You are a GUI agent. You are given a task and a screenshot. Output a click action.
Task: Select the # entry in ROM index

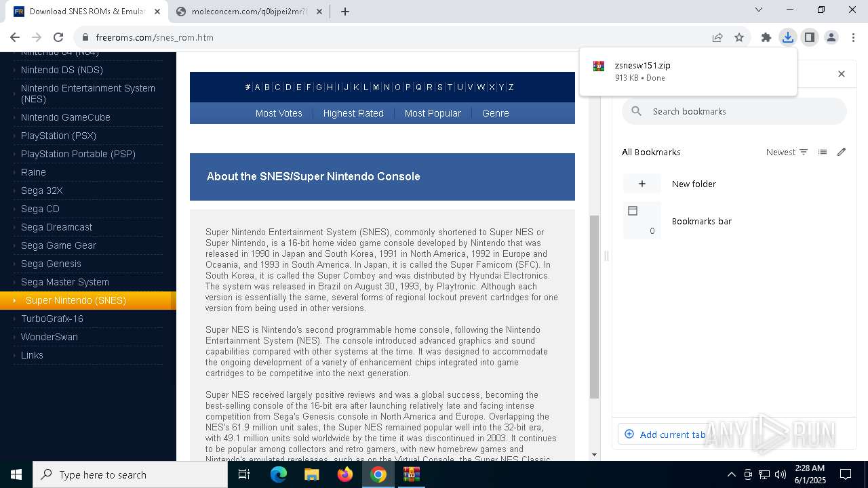point(248,87)
